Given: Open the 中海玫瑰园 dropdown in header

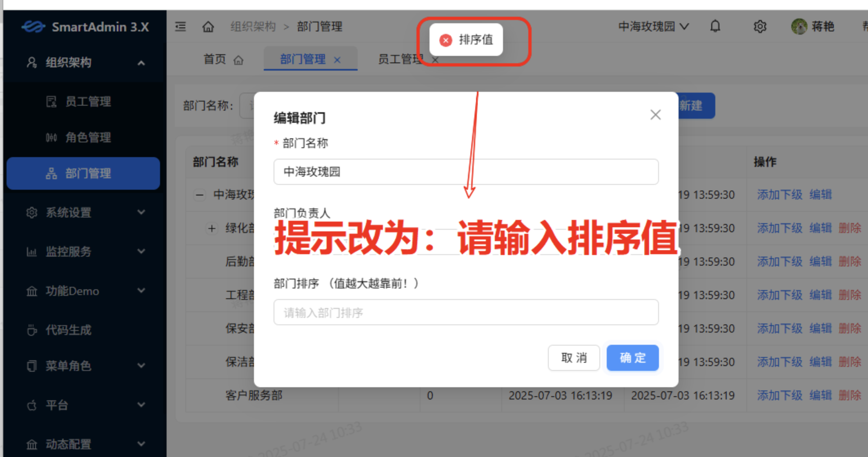Looking at the screenshot, I should (653, 27).
